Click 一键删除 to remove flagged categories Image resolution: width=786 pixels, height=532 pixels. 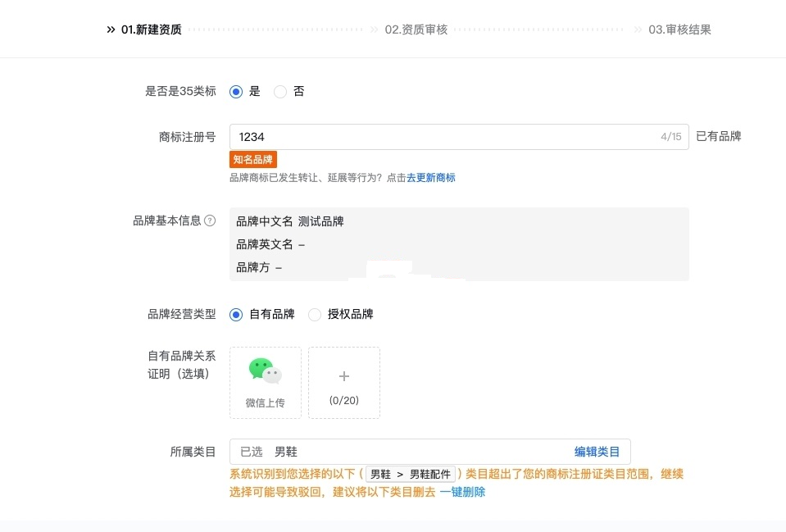tap(462, 492)
